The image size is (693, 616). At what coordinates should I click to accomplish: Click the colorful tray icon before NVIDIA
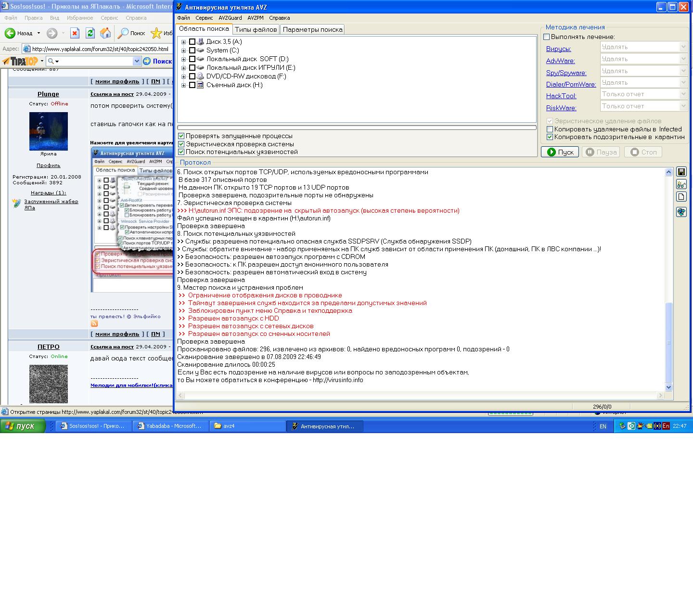tap(640, 426)
